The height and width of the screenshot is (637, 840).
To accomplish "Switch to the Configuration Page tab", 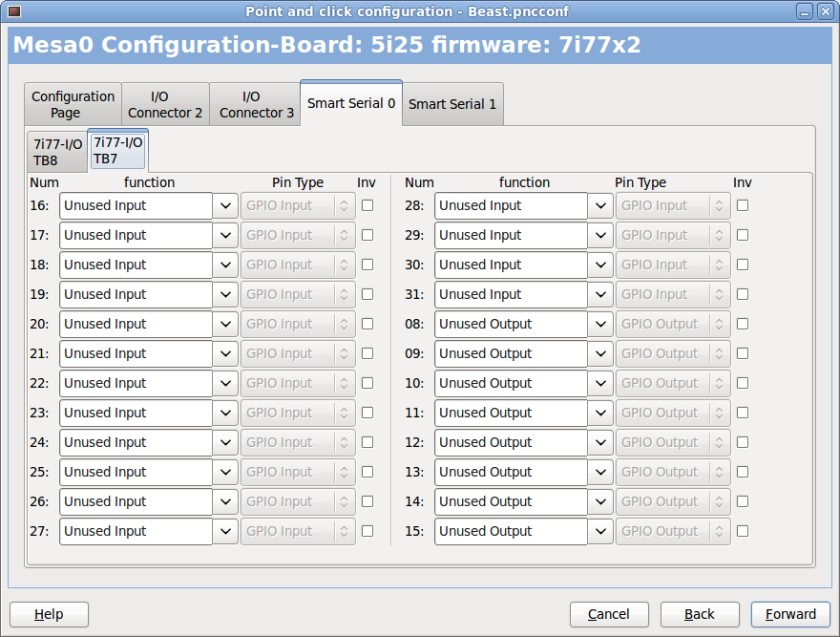I will click(73, 104).
